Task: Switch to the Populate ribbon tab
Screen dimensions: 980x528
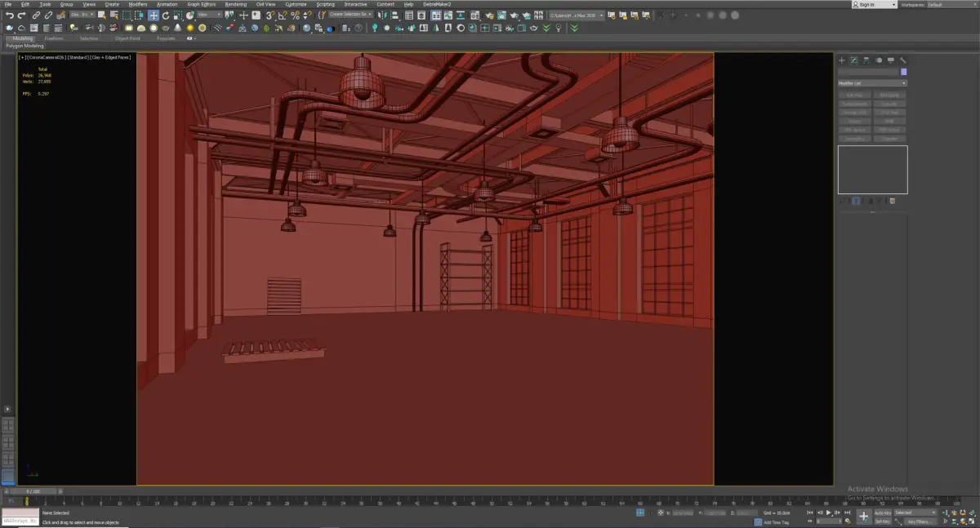Action: (166, 38)
